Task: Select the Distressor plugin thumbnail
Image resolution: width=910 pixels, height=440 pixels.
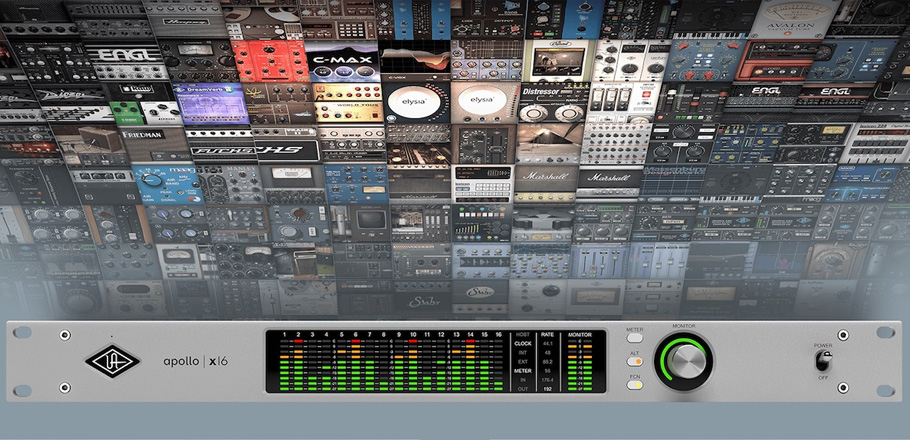Action: tap(554, 103)
